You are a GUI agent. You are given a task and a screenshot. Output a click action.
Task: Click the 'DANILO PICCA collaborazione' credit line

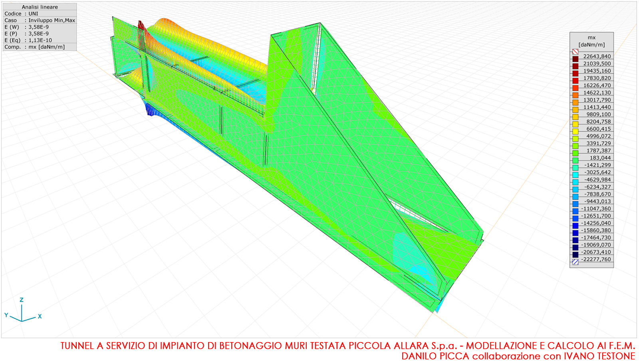pos(518,356)
